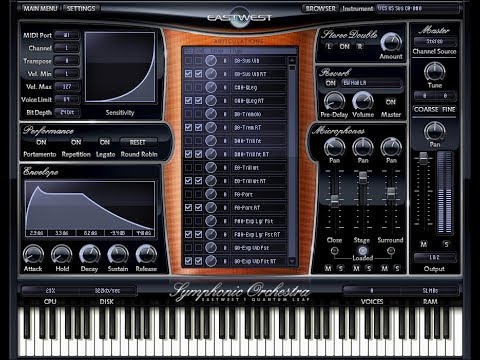Open the Channel Source Stereo dropdown

click(434, 41)
